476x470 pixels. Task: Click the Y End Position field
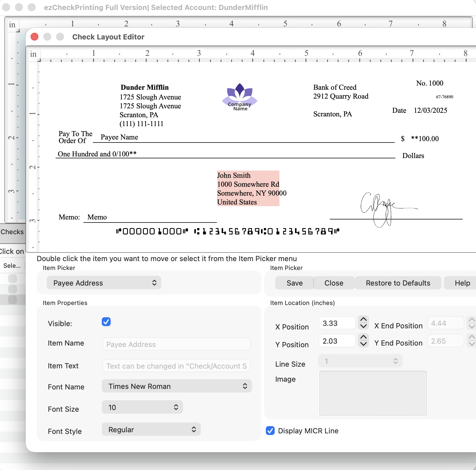(x=445, y=341)
